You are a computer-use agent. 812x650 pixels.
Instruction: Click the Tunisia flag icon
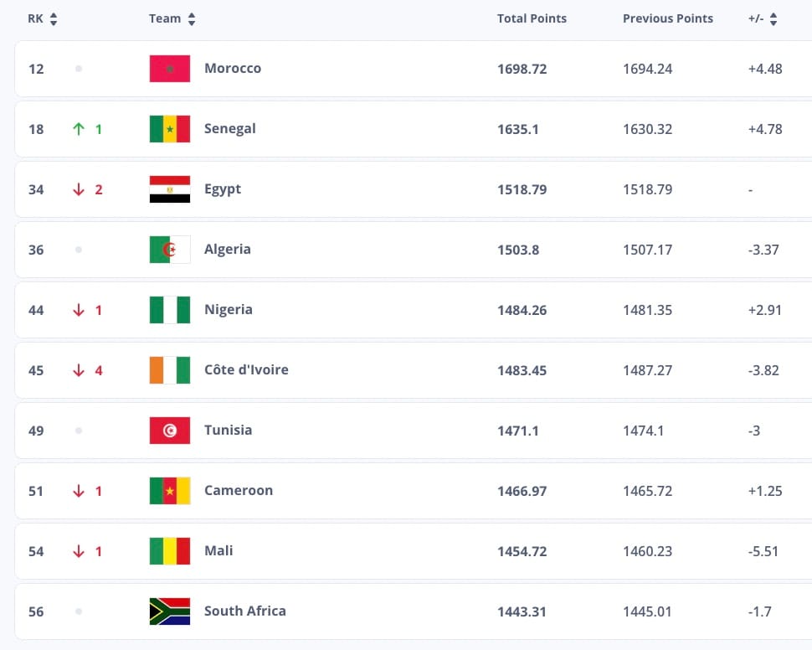point(170,431)
